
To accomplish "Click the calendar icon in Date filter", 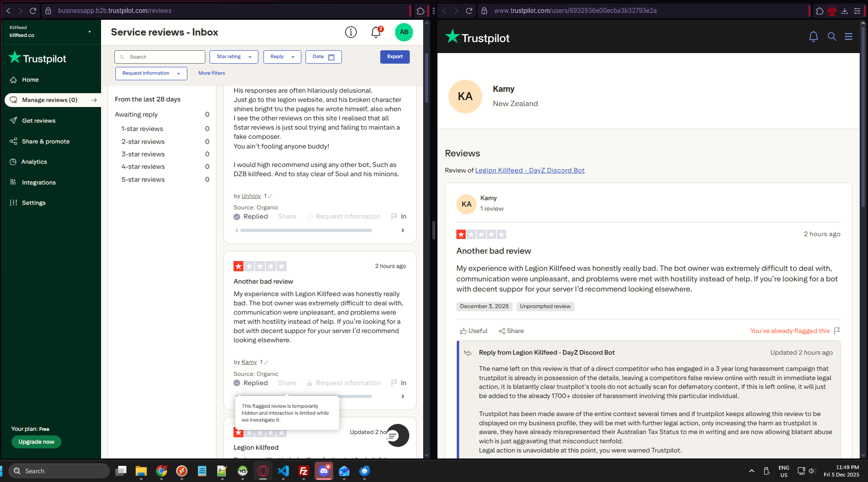I will [331, 57].
